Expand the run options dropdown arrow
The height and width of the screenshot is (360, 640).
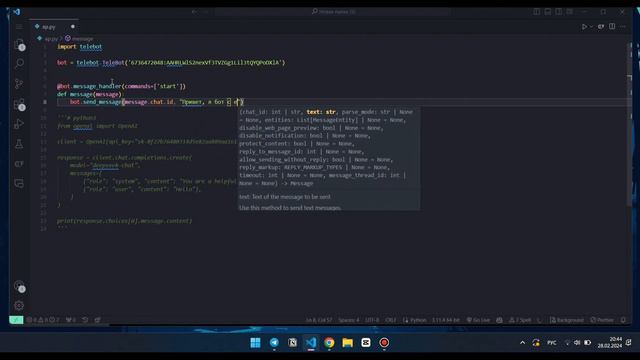[591, 27]
